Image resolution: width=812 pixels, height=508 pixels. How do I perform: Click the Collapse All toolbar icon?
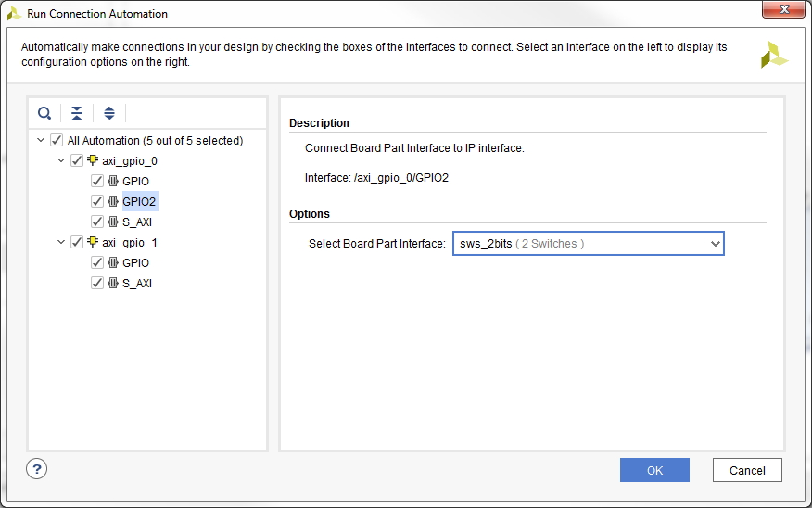(77, 113)
